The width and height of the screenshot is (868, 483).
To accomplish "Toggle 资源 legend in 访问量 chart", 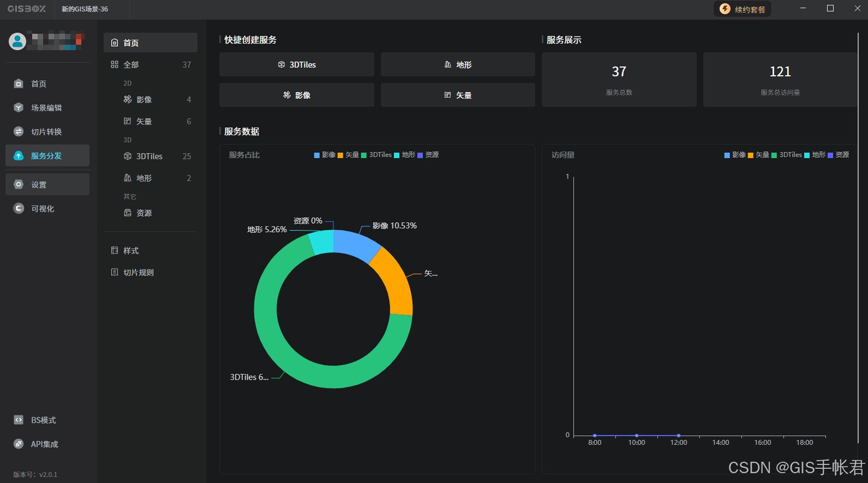I will (839, 155).
